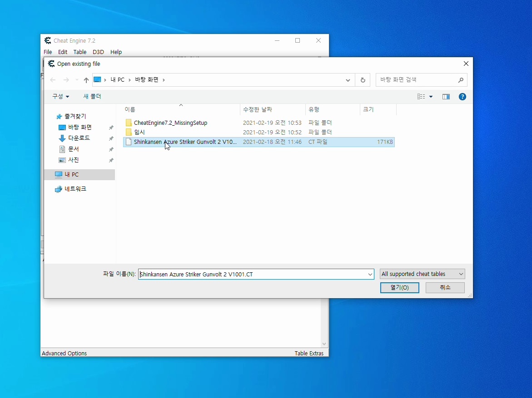Open help with the blue question mark icon

[x=462, y=97]
